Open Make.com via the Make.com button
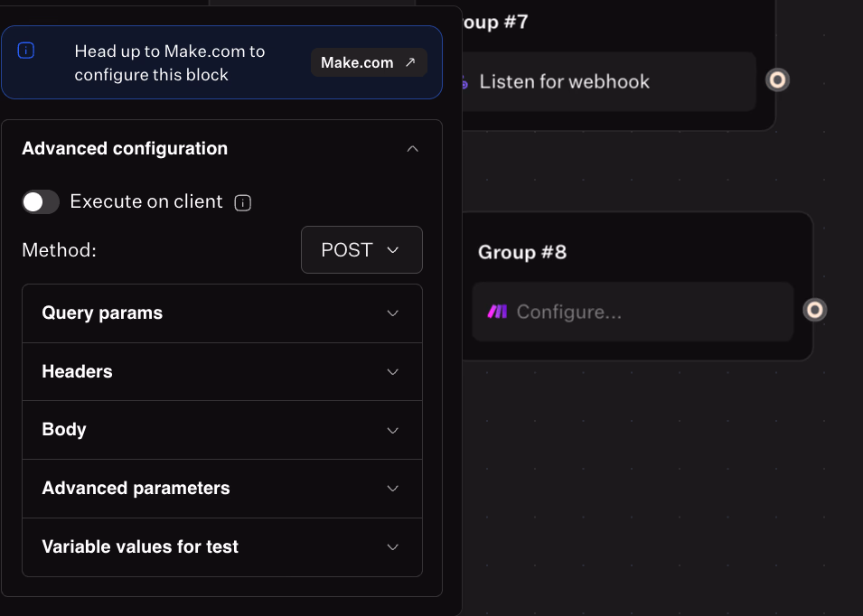 366,62
